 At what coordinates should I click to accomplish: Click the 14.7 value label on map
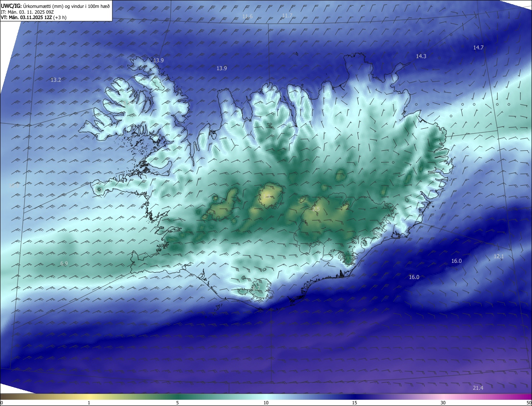(x=478, y=47)
